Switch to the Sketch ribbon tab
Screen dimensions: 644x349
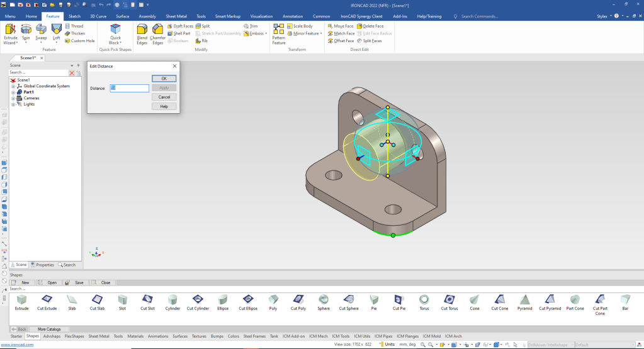pos(74,16)
